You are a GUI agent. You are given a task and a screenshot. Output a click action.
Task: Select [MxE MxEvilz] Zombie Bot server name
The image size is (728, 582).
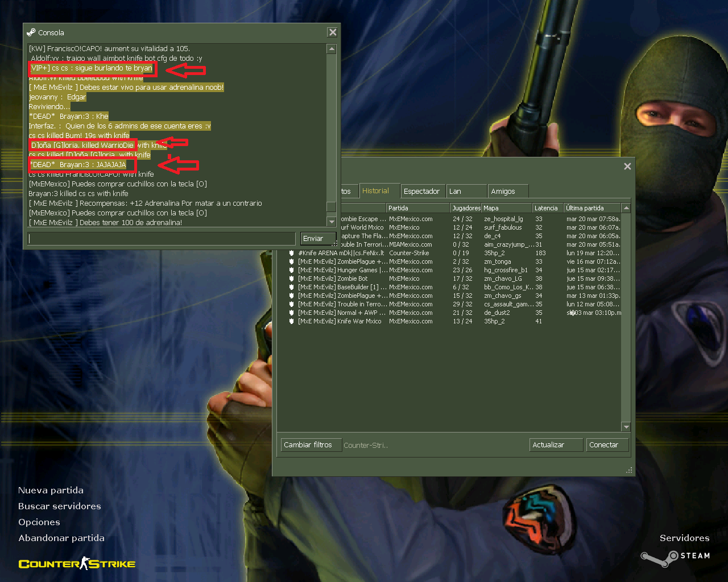(333, 278)
